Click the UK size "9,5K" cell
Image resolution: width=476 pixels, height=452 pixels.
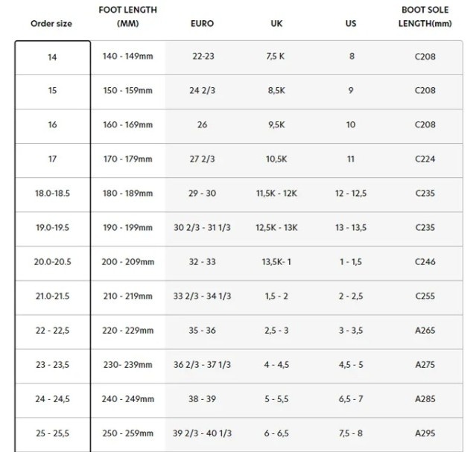pos(276,125)
